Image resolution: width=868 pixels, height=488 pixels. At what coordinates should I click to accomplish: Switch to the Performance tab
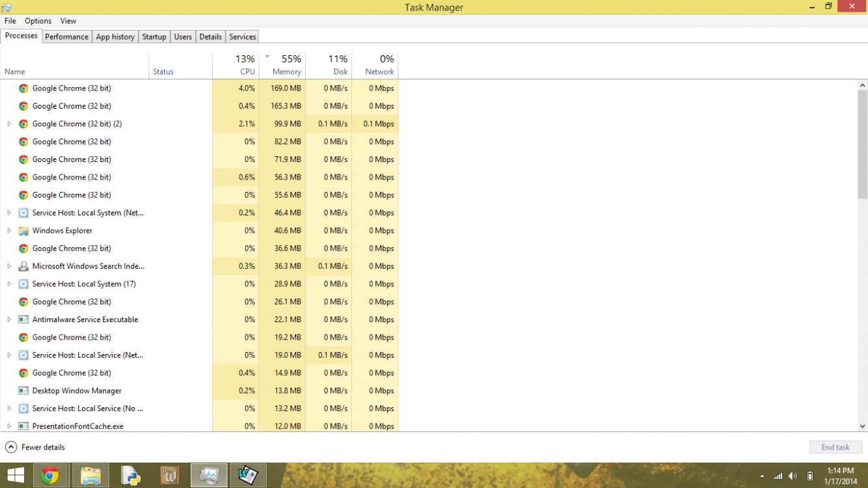tap(66, 37)
